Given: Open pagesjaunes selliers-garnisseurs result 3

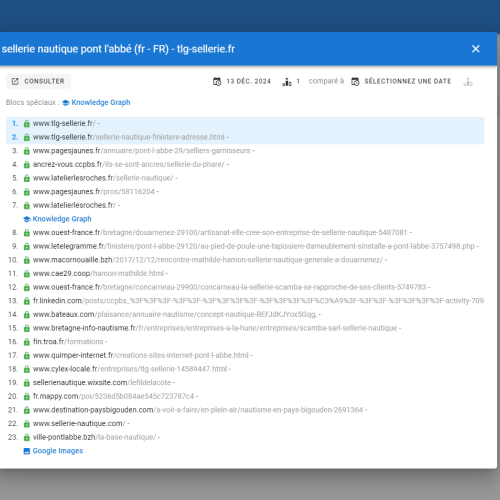Looking at the screenshot, I should pyautogui.click(x=141, y=151).
